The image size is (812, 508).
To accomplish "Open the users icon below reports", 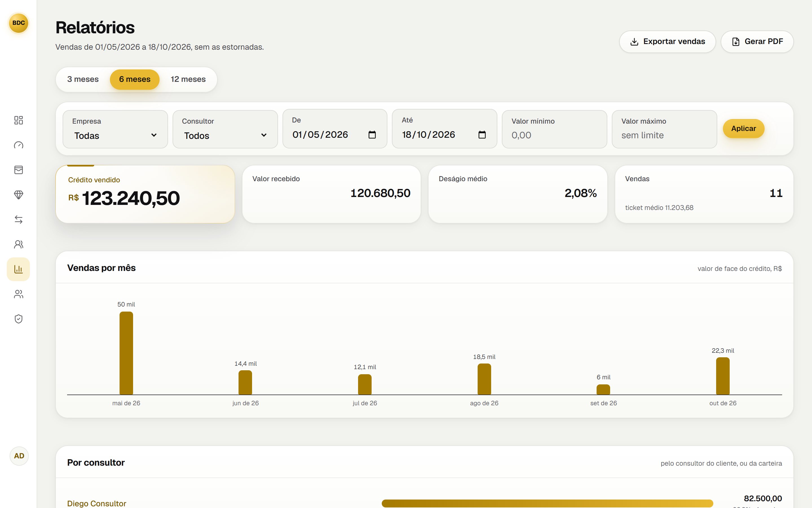I will [x=18, y=294].
